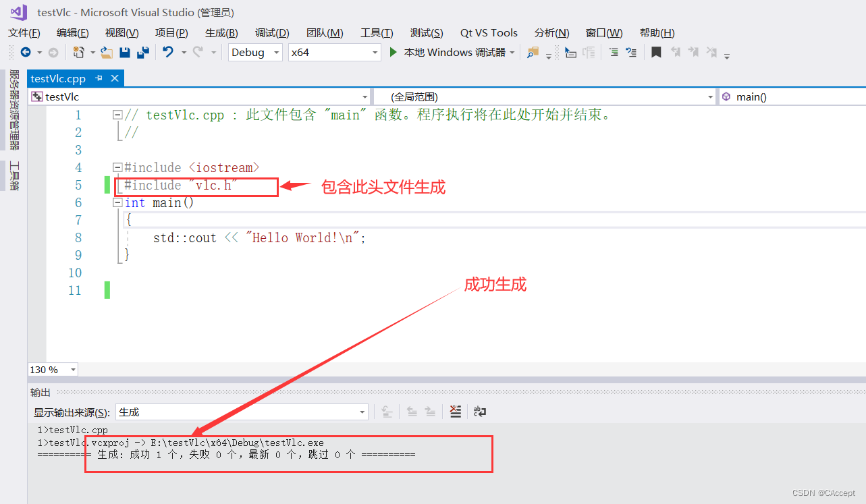Screen dimensions: 866x504
Task: Click the Visual Studio logo icon
Action: coord(18,12)
